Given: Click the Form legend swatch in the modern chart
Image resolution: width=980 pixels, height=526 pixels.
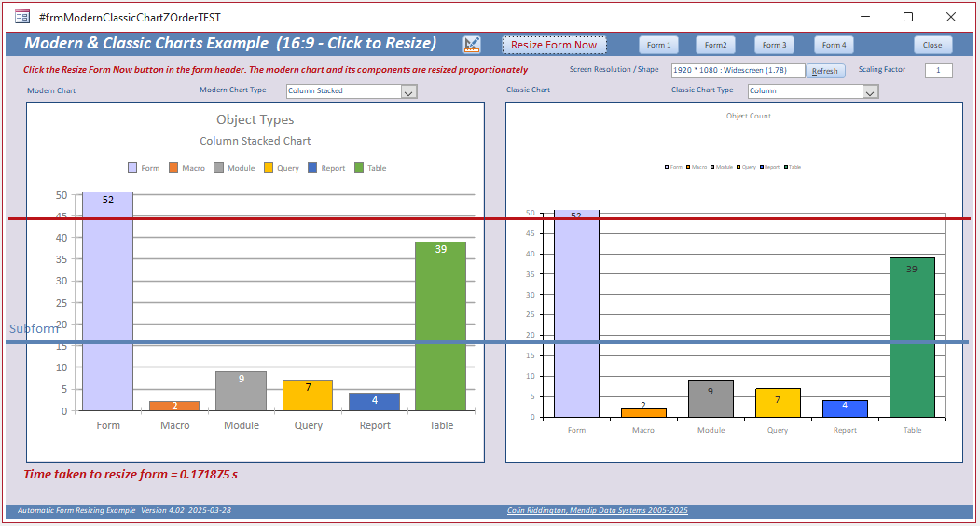Looking at the screenshot, I should point(132,168).
